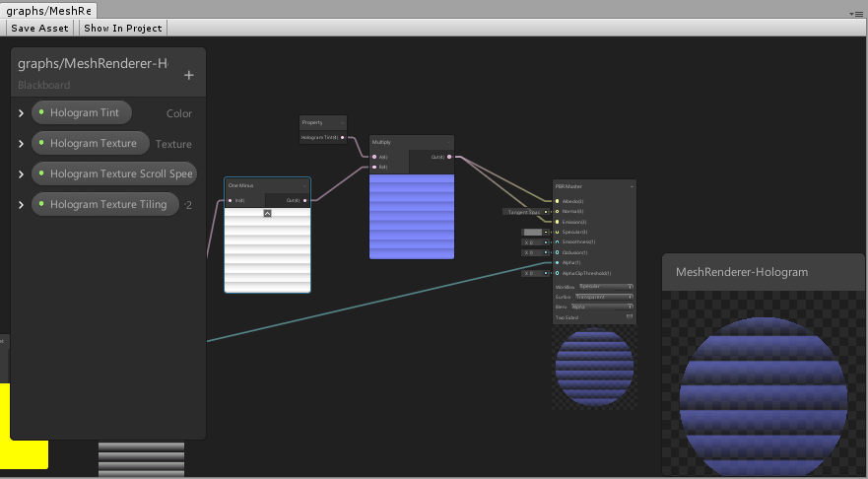Select the Hologram Texture property pill

pos(91,143)
